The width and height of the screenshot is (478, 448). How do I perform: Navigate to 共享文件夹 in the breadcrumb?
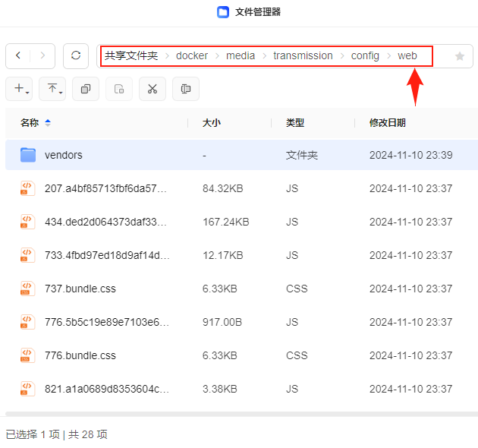[131, 56]
